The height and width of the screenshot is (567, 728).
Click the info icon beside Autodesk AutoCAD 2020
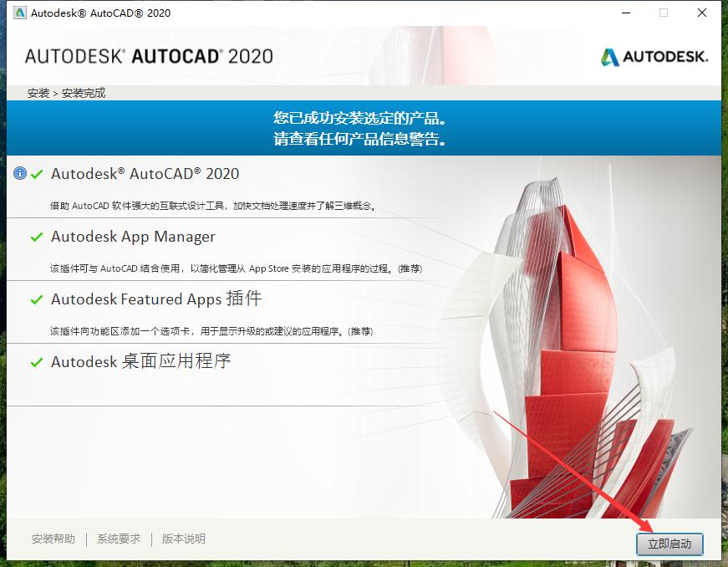[x=18, y=174]
